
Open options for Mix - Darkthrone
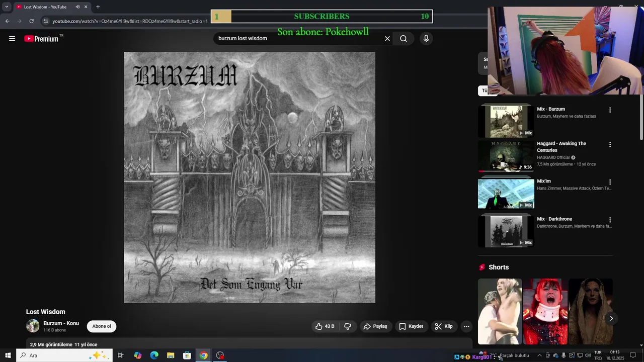[x=610, y=220]
